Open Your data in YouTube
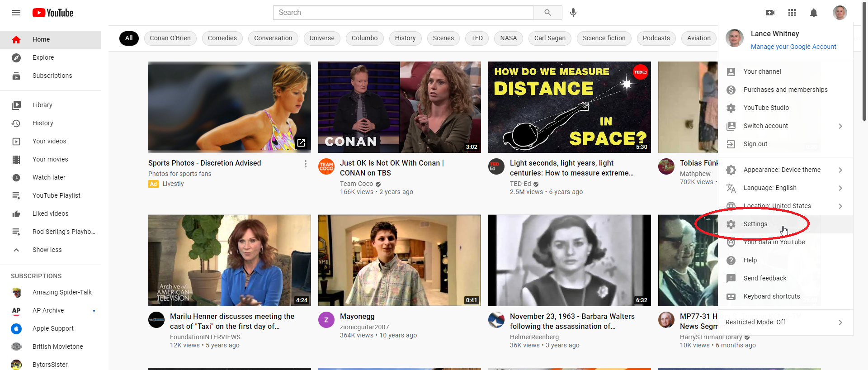 pyautogui.click(x=786, y=242)
